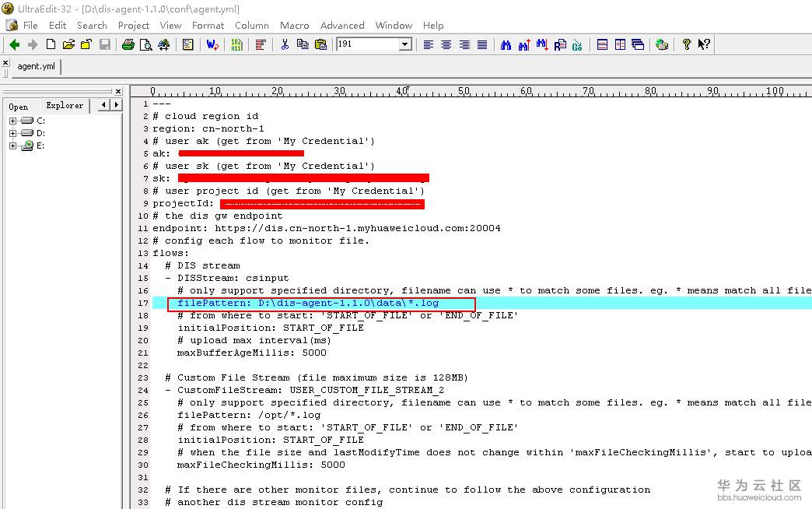Align text left with the toolbar icon
The height and width of the screenshot is (509, 812).
click(x=429, y=44)
